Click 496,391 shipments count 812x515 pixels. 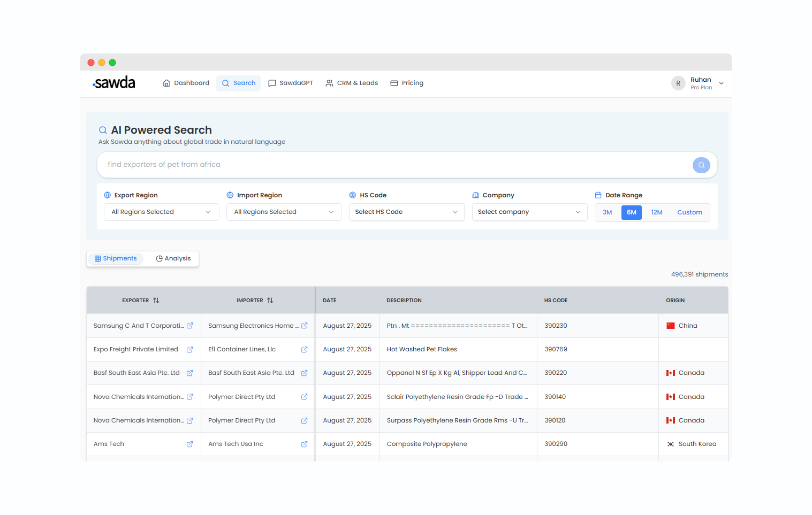[700, 274]
